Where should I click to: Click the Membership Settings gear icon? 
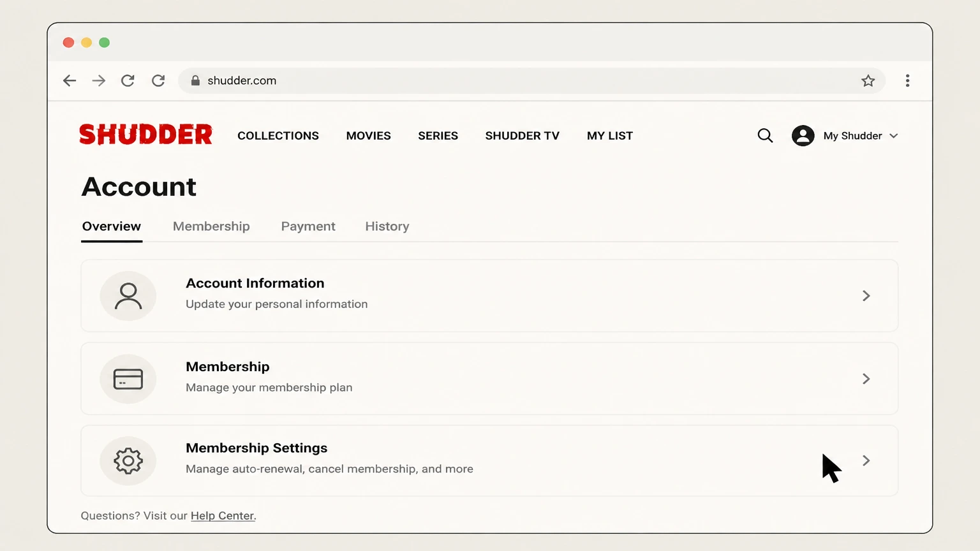pos(128,460)
